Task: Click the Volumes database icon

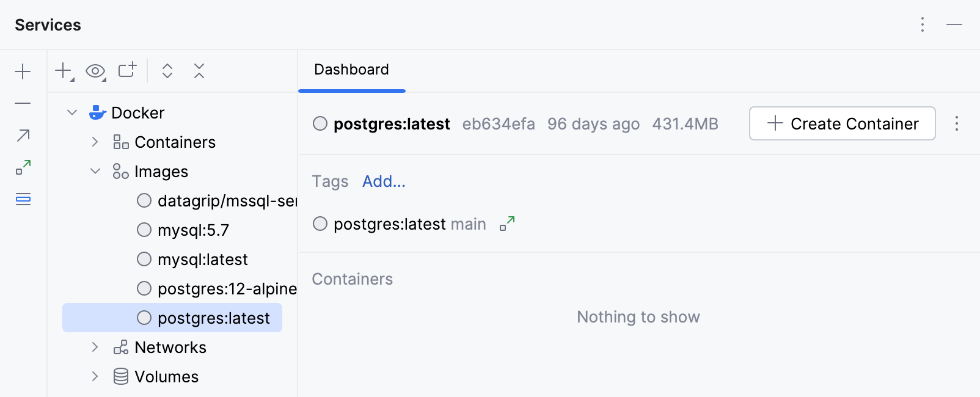Action: click(x=120, y=376)
